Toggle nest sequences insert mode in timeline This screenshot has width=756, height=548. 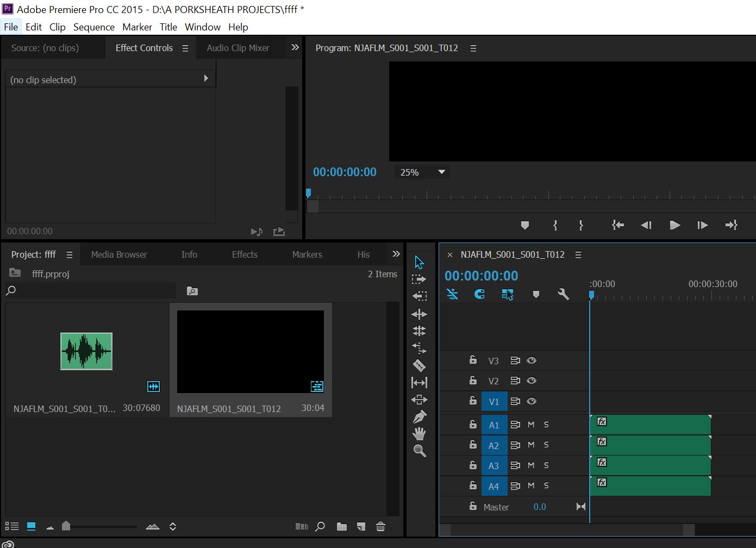pos(452,294)
